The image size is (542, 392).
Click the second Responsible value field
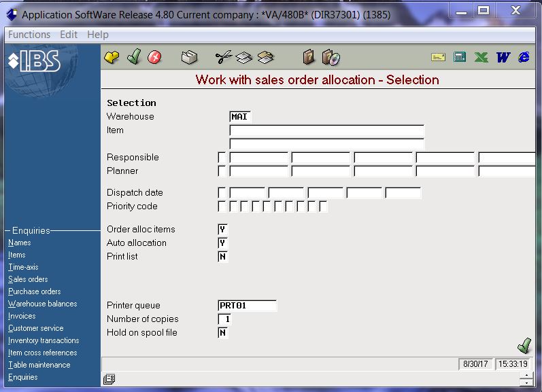(x=321, y=158)
